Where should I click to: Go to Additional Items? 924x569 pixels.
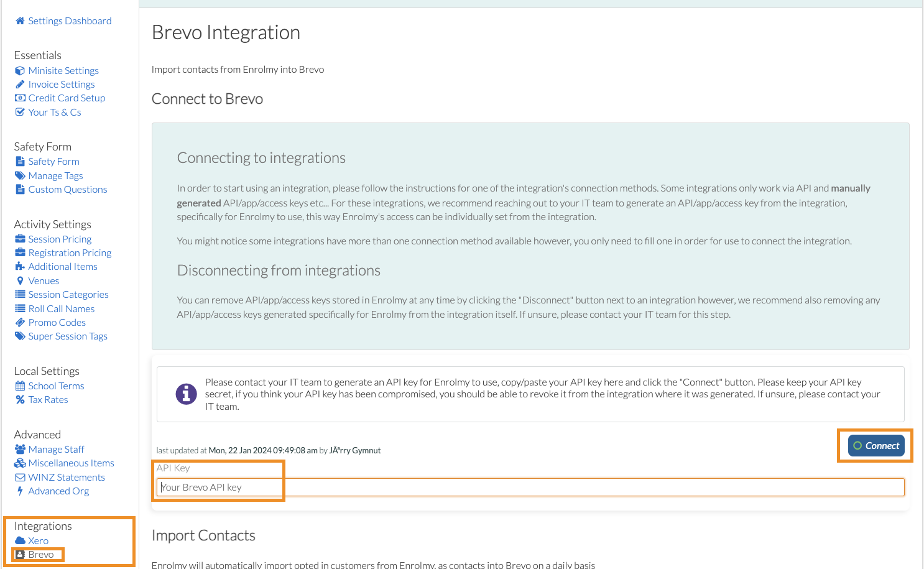click(x=63, y=267)
